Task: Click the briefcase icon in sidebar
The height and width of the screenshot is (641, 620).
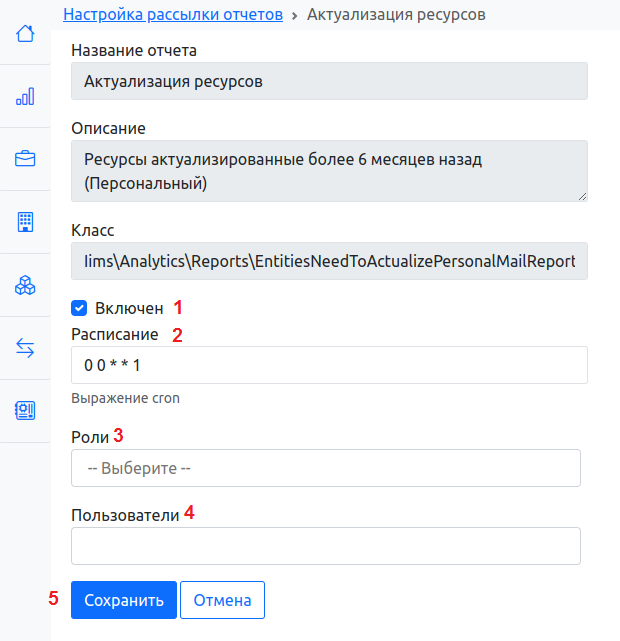Action: click(x=25, y=159)
